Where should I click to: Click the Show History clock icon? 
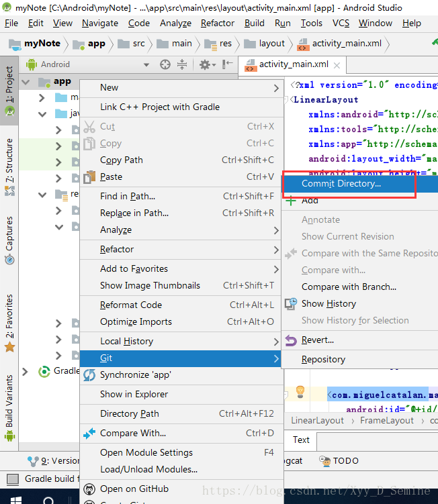(291, 304)
